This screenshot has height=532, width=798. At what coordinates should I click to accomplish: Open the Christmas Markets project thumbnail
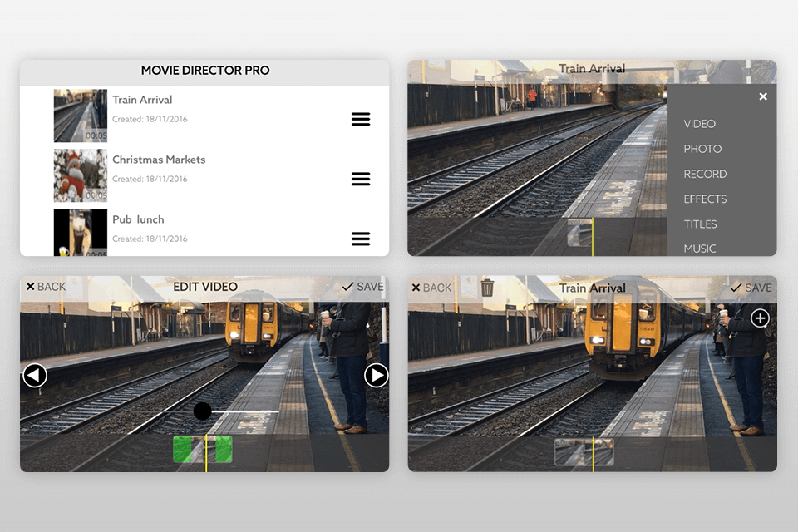81,175
